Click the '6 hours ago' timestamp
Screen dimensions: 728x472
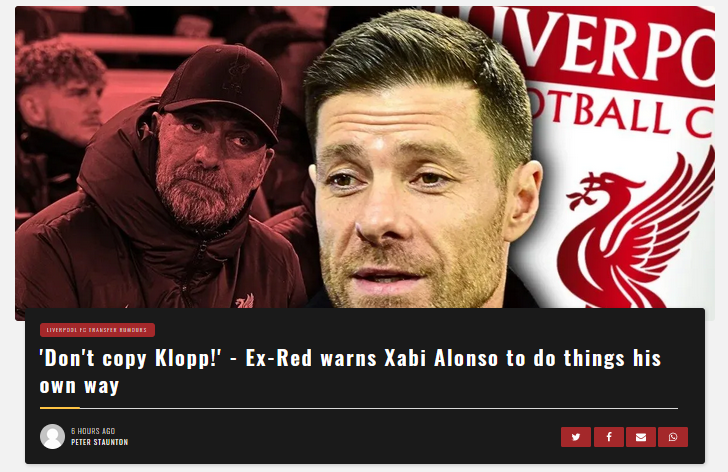93,431
